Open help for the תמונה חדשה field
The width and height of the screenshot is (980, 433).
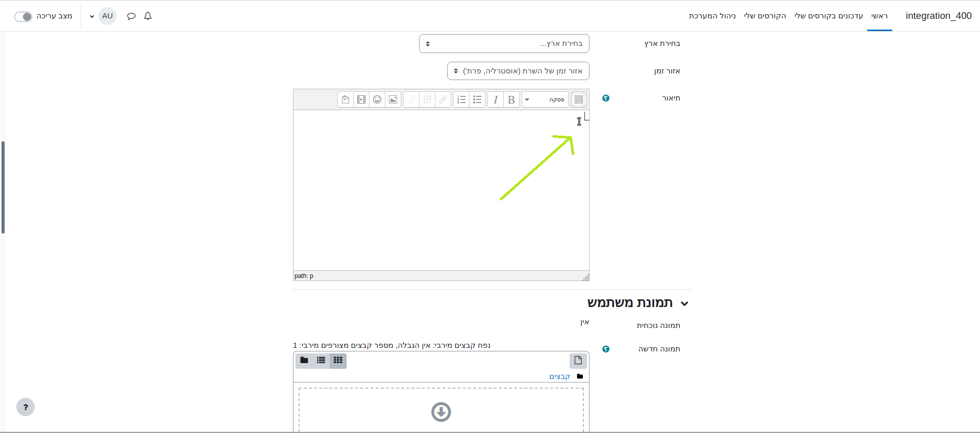(x=606, y=349)
